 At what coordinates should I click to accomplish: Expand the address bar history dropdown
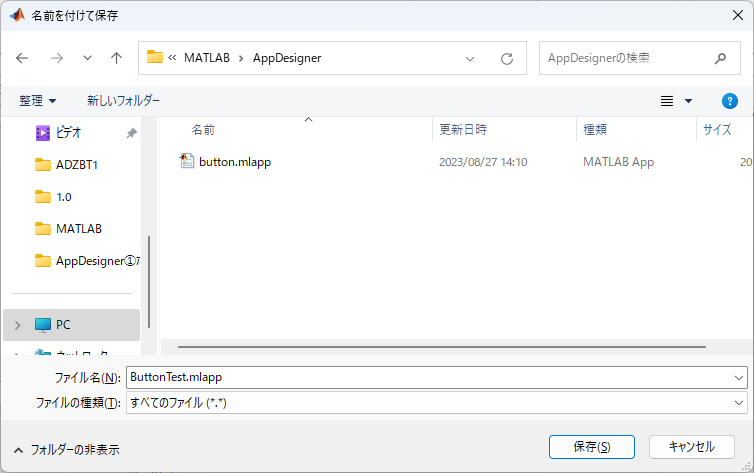tap(470, 59)
